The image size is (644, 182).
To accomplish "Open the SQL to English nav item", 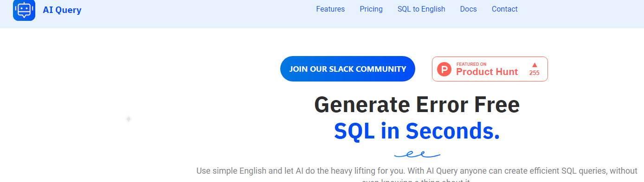I will (421, 9).
